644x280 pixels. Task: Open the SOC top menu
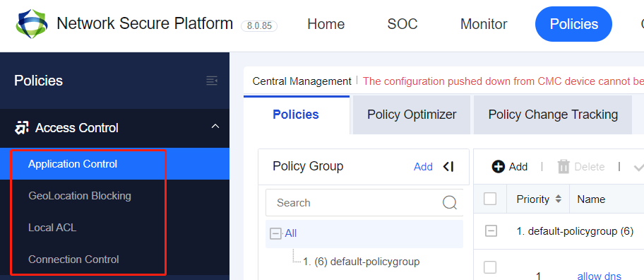[x=402, y=24]
